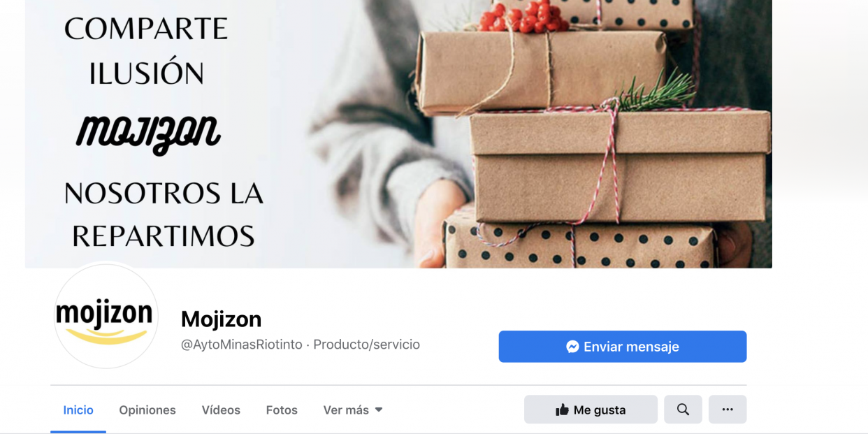This screenshot has width=868, height=434.
Task: Click the thumbs-up icon on Me gusta
Action: tap(562, 410)
